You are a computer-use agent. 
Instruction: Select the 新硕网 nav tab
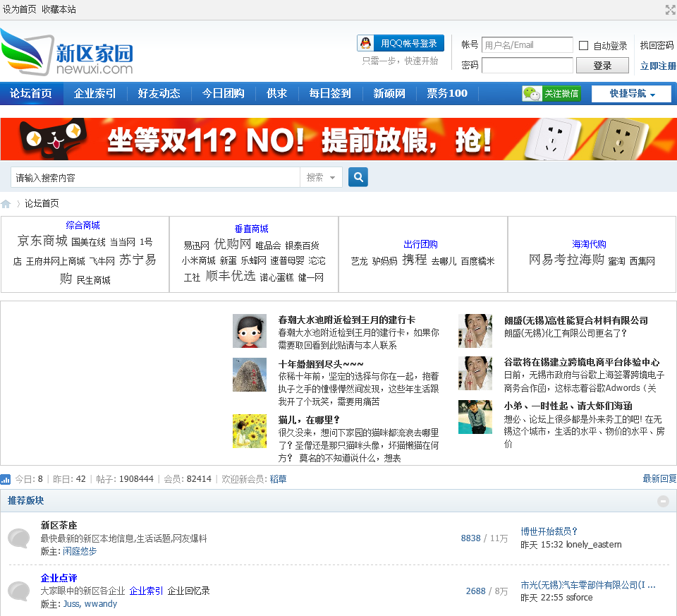[x=389, y=93]
